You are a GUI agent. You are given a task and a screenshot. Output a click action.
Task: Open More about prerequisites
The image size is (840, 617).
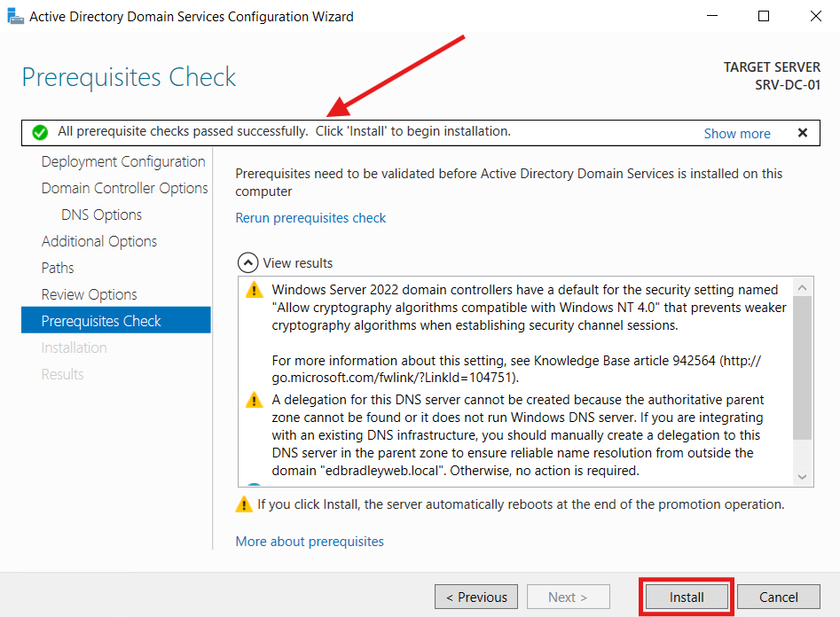coord(309,541)
